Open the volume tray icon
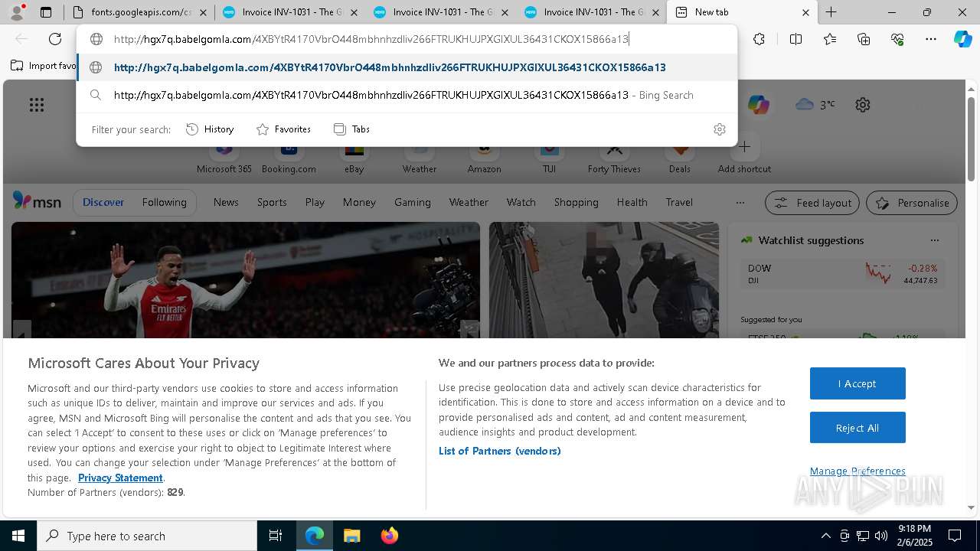Screen dimensions: 980x551 click(881, 536)
